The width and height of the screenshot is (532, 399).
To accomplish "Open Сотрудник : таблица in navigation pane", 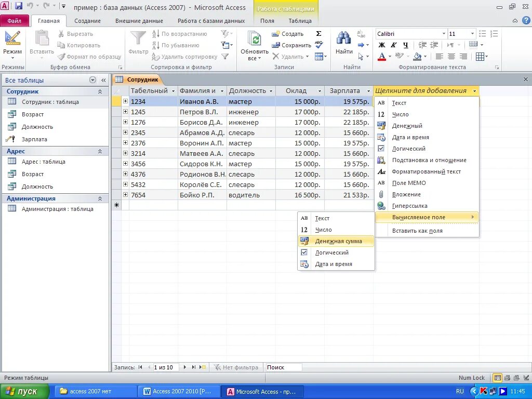I will [x=56, y=102].
